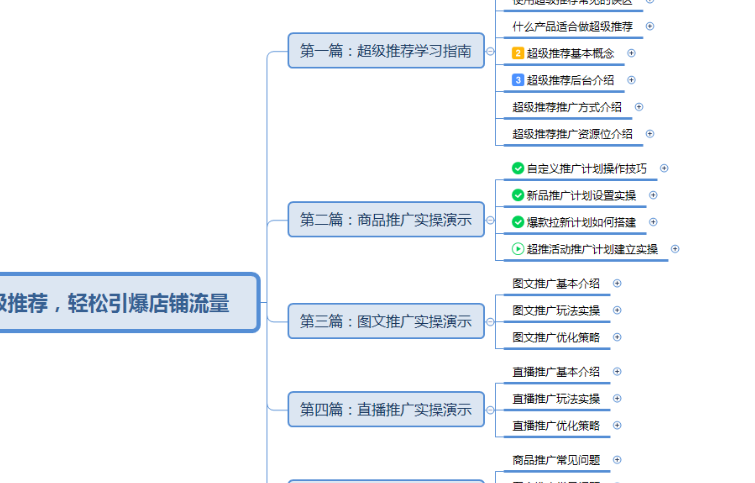Click the 超级推荐后台介绍 subtopic text
Viewport: 755px width, 483px height.
coord(571,80)
